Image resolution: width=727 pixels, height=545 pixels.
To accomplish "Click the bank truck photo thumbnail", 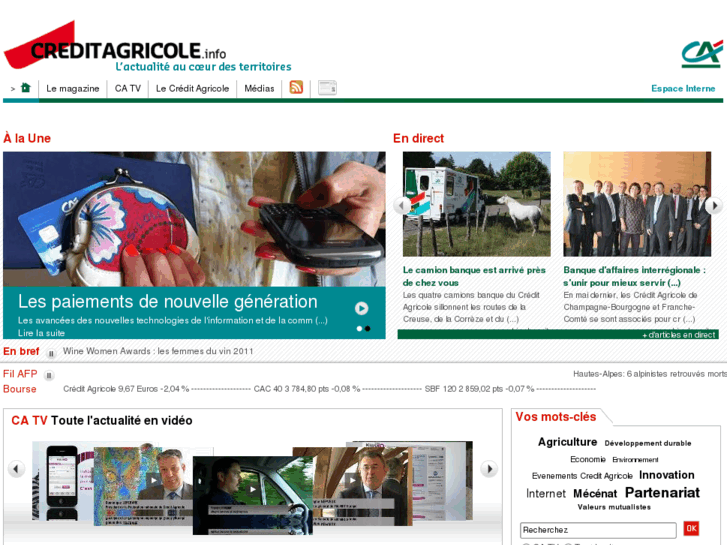I will tap(477, 204).
